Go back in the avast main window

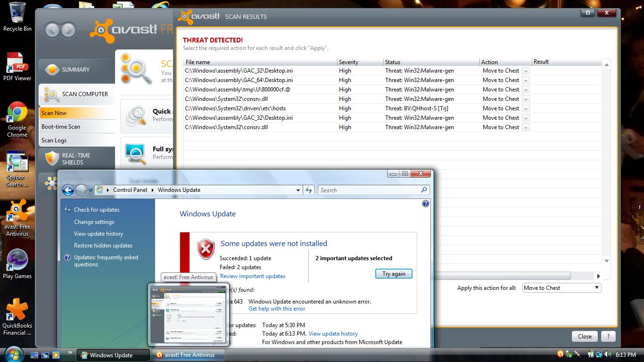[52, 31]
